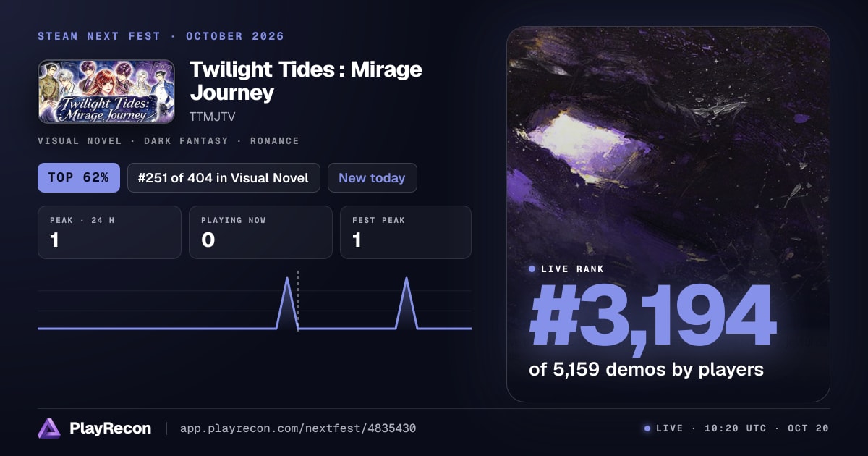Click the TOP 62% badge
Image resolution: width=868 pixels, height=456 pixels.
click(x=78, y=178)
